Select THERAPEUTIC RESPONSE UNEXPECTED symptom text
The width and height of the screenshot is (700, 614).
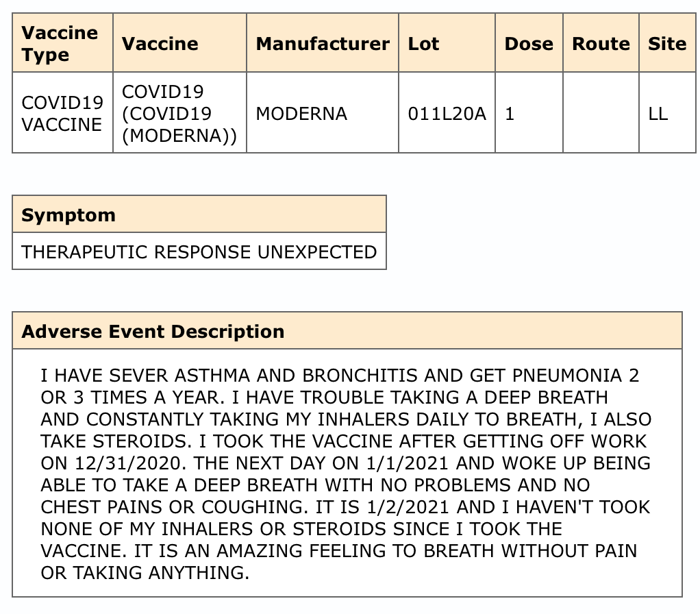(199, 252)
